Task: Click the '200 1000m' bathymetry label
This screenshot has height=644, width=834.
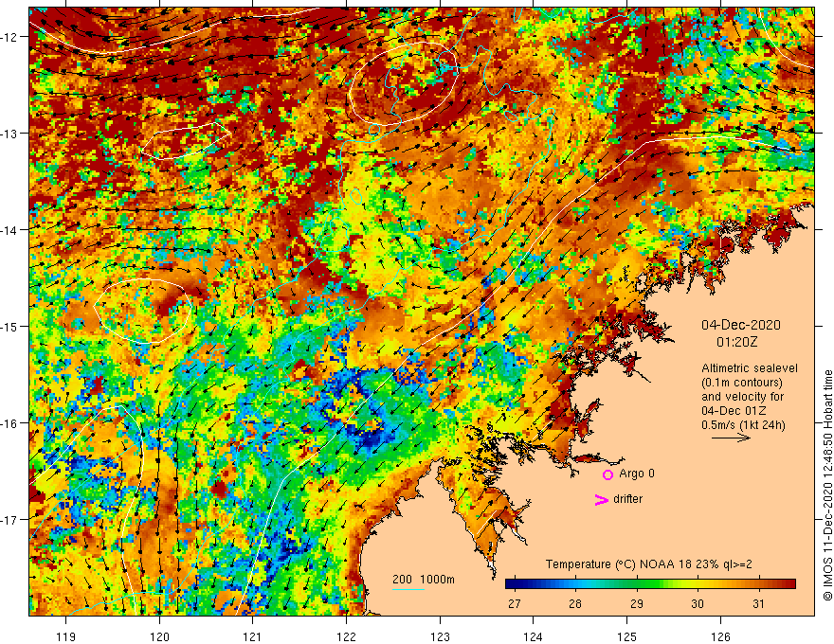Action: (x=424, y=580)
